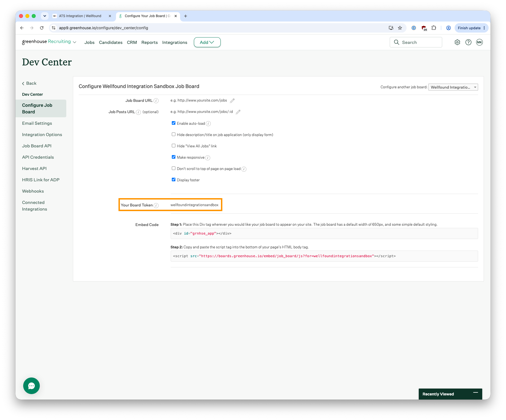
Task: Open the red extension with badge 26
Action: [424, 28]
